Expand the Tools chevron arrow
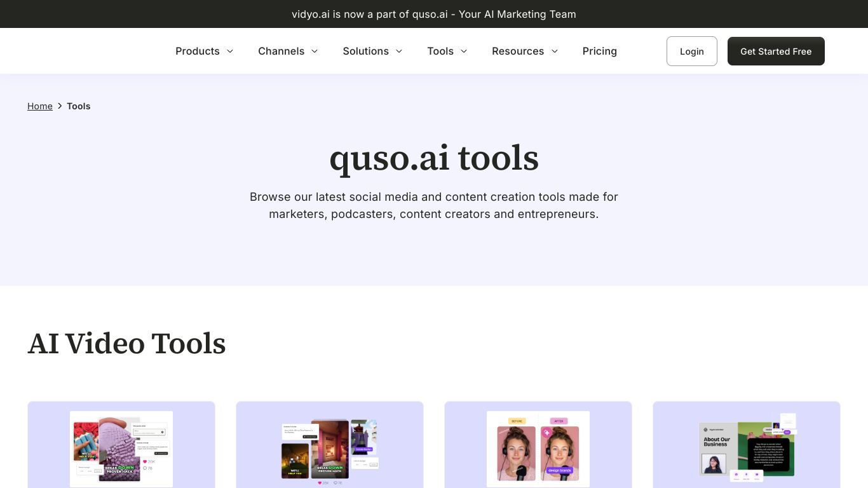Screen dimensions: 868x488 pos(464,51)
